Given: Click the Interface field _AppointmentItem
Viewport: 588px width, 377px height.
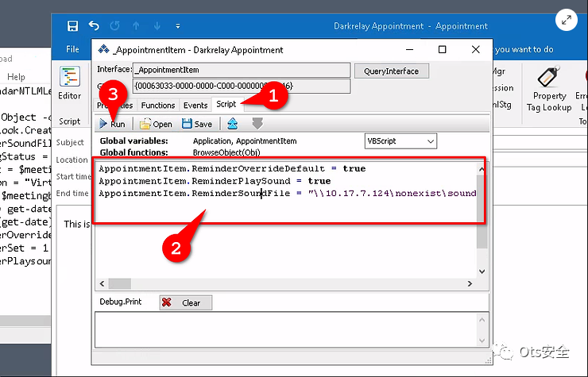Looking at the screenshot, I should click(x=242, y=70).
